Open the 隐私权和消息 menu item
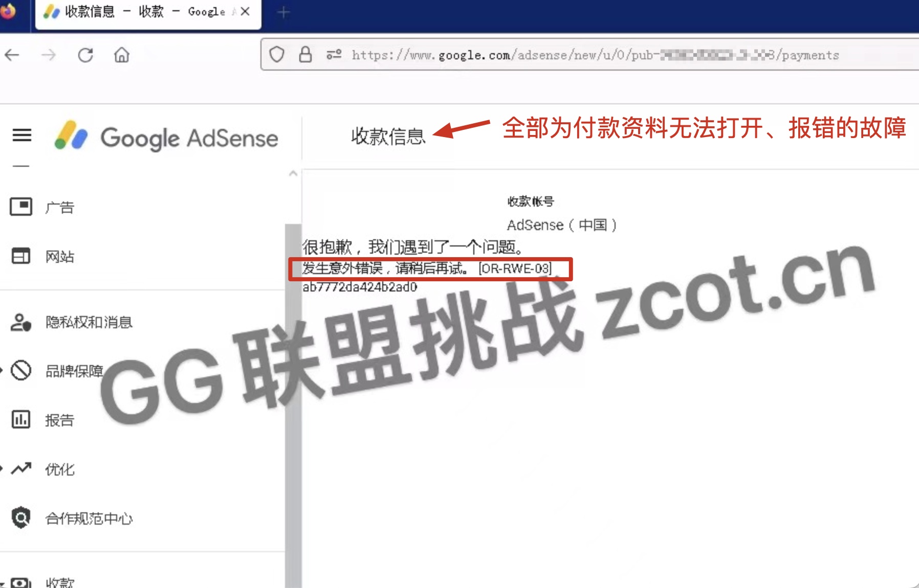 coord(89,322)
